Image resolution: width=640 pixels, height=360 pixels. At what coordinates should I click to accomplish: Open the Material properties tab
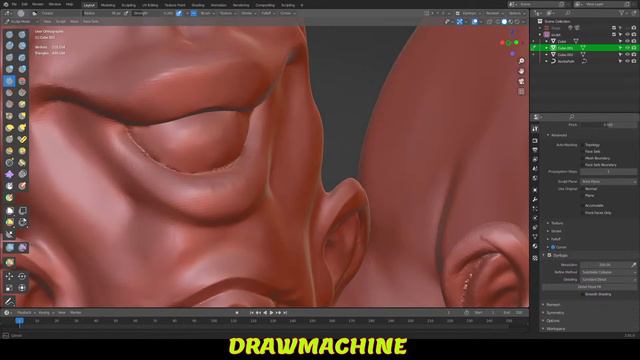(x=535, y=246)
